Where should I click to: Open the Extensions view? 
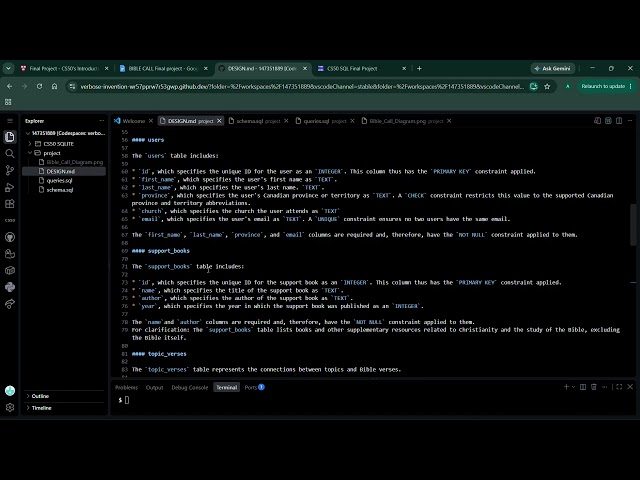(x=10, y=204)
